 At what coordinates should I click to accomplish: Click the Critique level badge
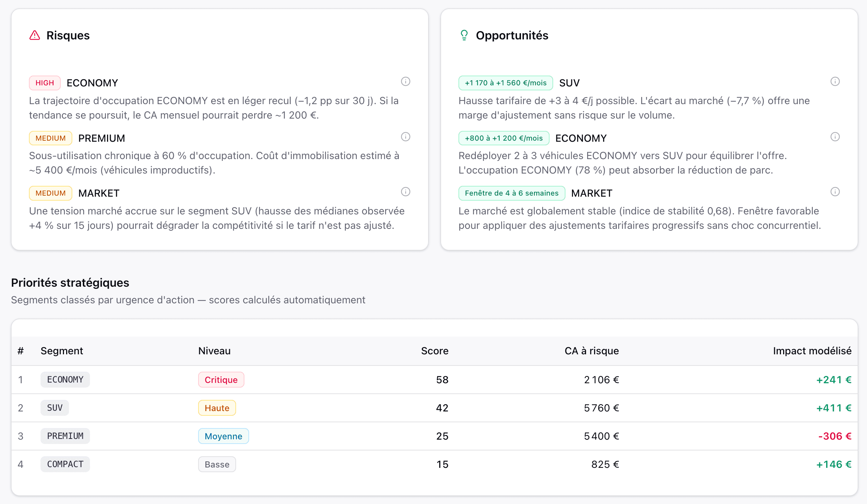(221, 380)
